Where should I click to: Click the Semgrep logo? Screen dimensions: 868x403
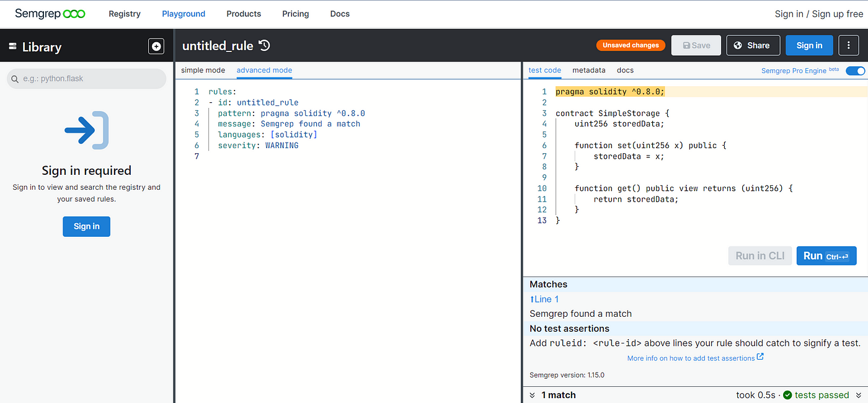click(50, 14)
